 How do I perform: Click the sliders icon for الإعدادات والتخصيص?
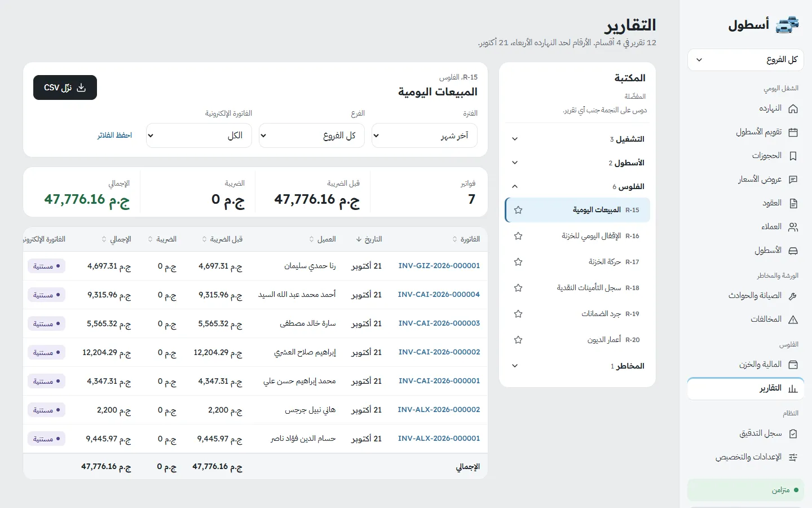click(793, 457)
